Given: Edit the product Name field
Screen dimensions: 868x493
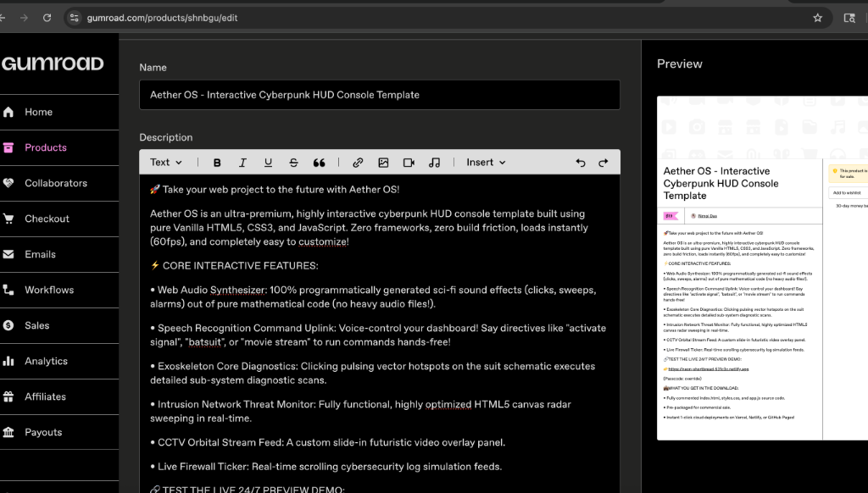Looking at the screenshot, I should click(x=380, y=95).
